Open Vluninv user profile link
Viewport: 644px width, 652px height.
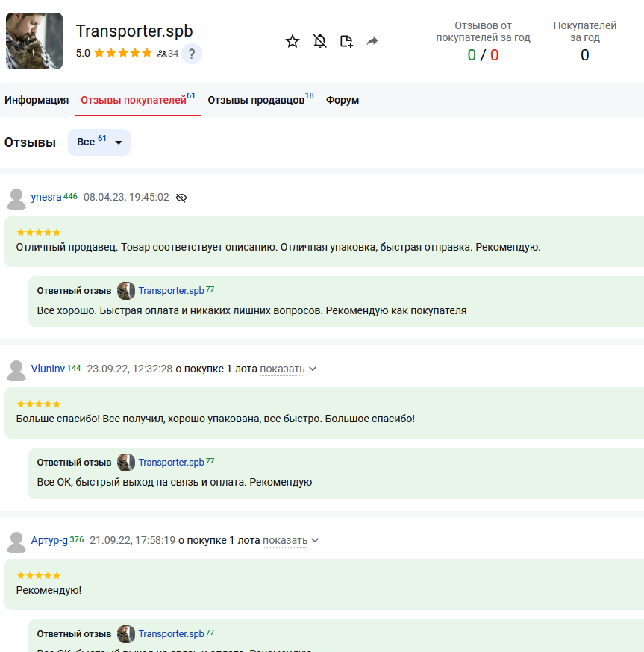[x=49, y=369]
